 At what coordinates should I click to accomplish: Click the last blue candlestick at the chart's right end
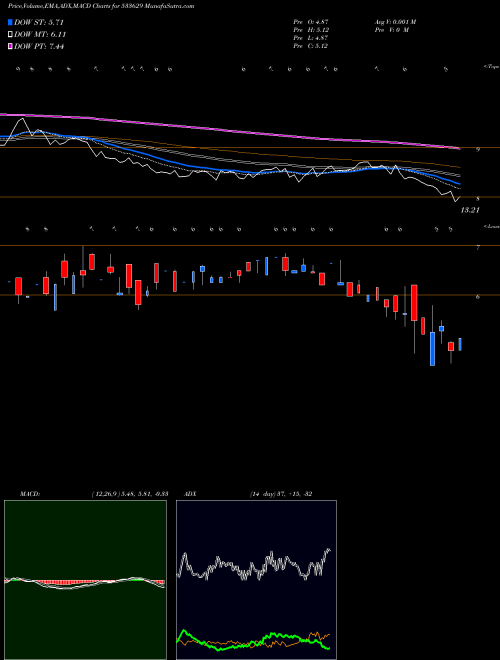pyautogui.click(x=460, y=344)
